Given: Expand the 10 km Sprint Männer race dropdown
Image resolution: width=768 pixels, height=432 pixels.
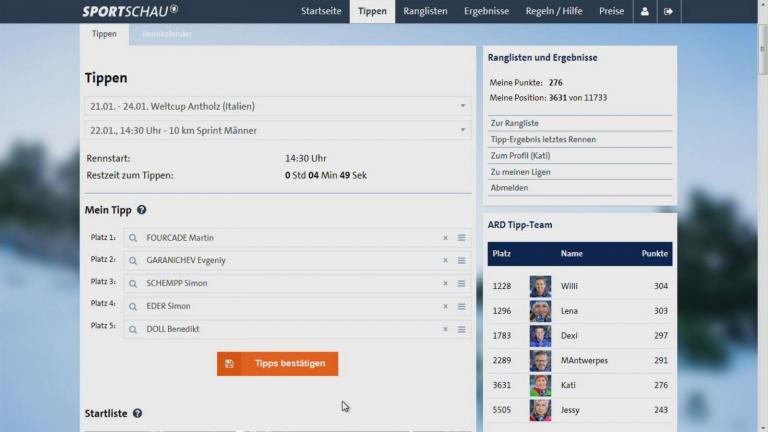Looking at the screenshot, I should tap(462, 130).
